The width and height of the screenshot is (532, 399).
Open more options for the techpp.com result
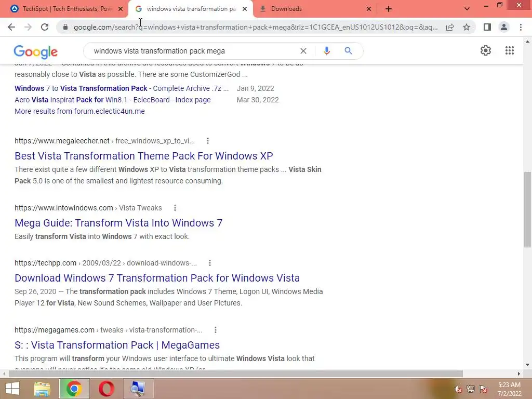tap(210, 263)
